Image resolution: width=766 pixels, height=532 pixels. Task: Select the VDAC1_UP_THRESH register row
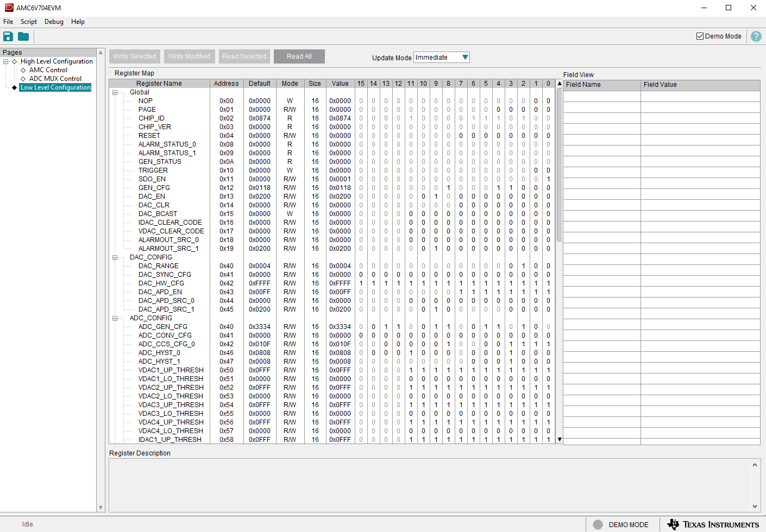332,370
